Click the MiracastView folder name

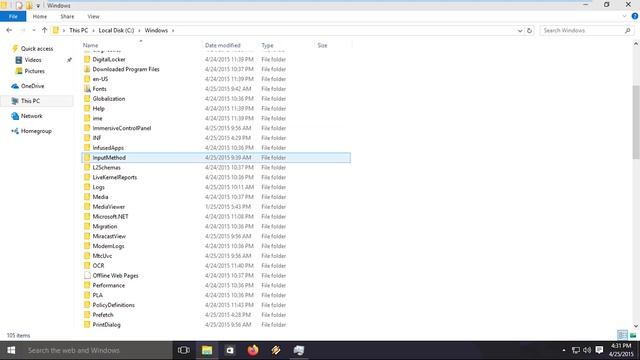pos(109,236)
